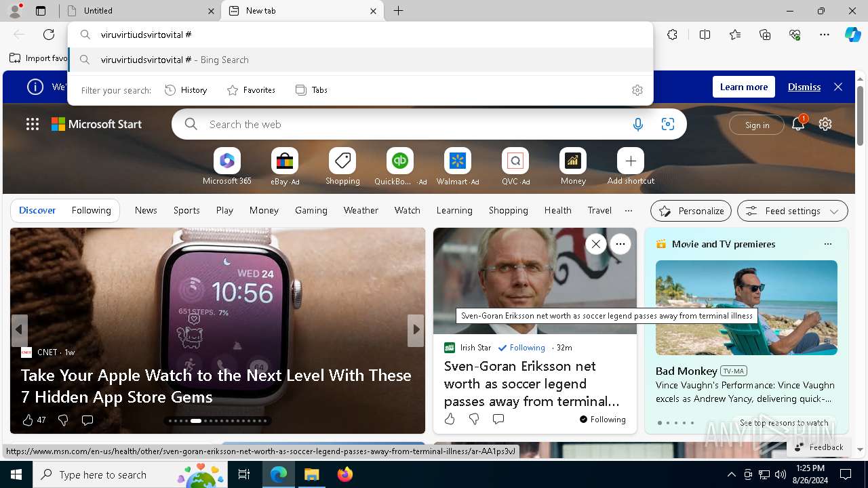This screenshot has width=868, height=488.
Task: Close the info banner with X
Action: (x=838, y=87)
